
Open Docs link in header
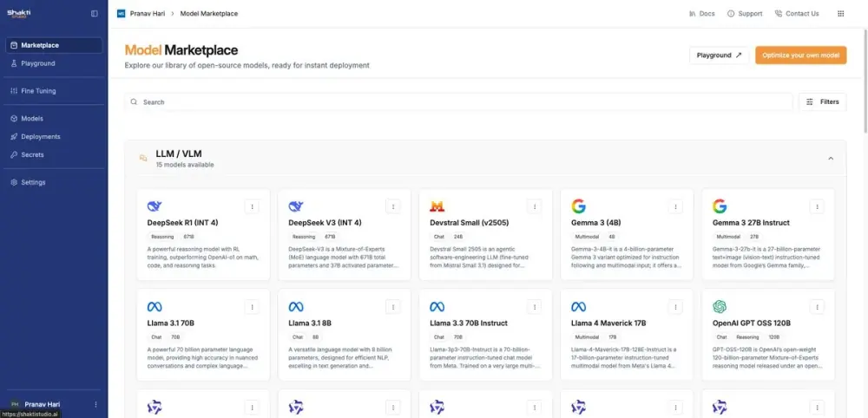tap(702, 14)
